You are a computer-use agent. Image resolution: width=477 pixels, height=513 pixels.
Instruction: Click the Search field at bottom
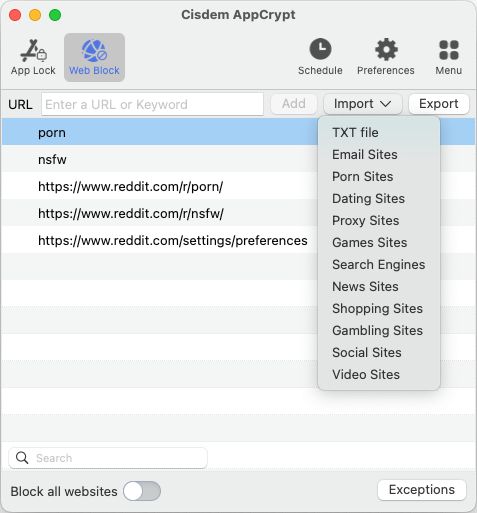[108, 458]
